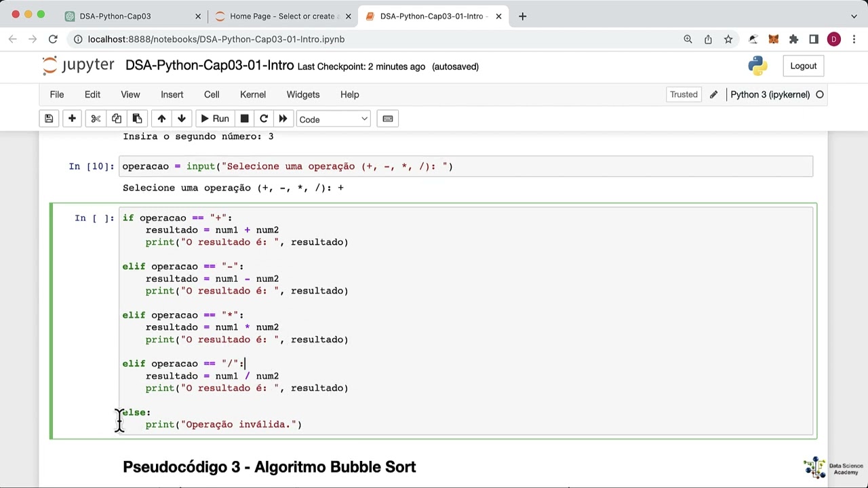Click the browser address bar URL
The image size is (868, 488).
[x=216, y=39]
